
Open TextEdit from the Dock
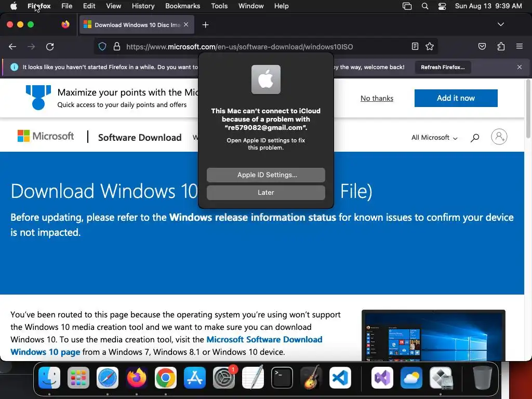[x=253, y=378]
